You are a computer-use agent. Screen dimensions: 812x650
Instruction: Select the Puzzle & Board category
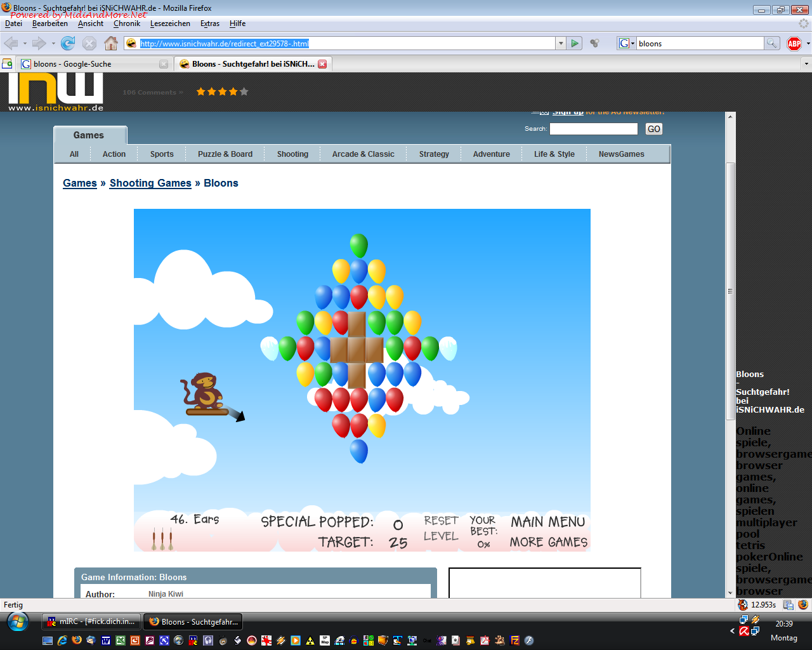point(225,154)
